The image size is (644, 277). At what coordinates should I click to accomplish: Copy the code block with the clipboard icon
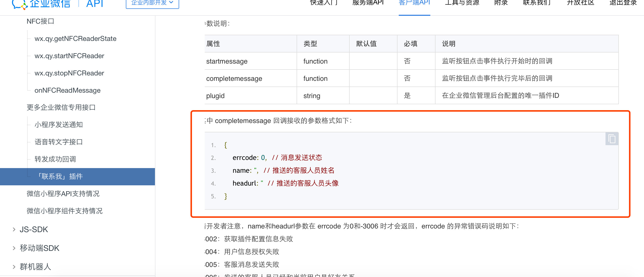pos(611,139)
